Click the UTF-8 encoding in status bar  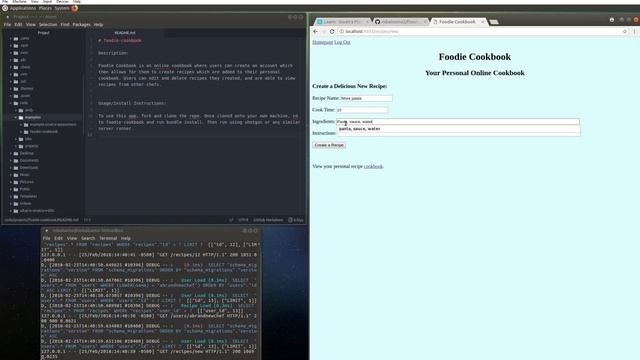243,220
